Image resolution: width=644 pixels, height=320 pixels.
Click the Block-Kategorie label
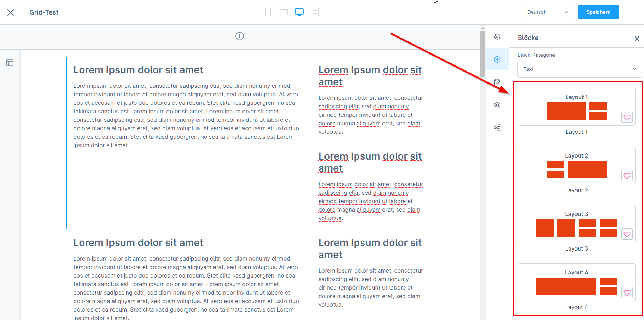[x=536, y=55]
